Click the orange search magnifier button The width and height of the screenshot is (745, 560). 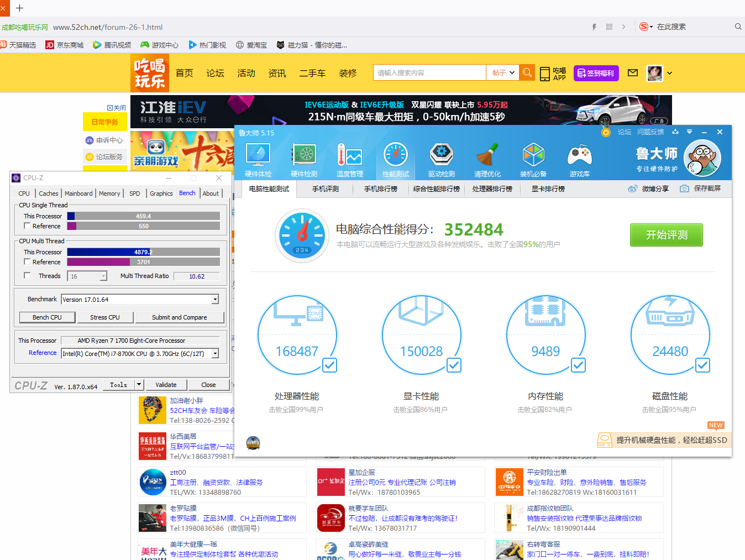[x=527, y=72]
